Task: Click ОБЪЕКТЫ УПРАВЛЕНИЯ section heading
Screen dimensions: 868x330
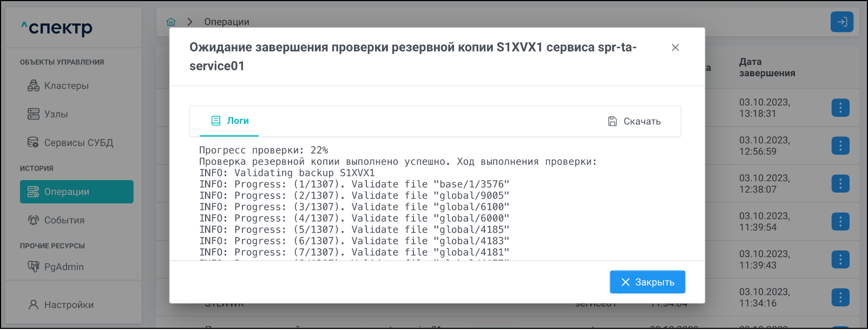Action: click(62, 62)
